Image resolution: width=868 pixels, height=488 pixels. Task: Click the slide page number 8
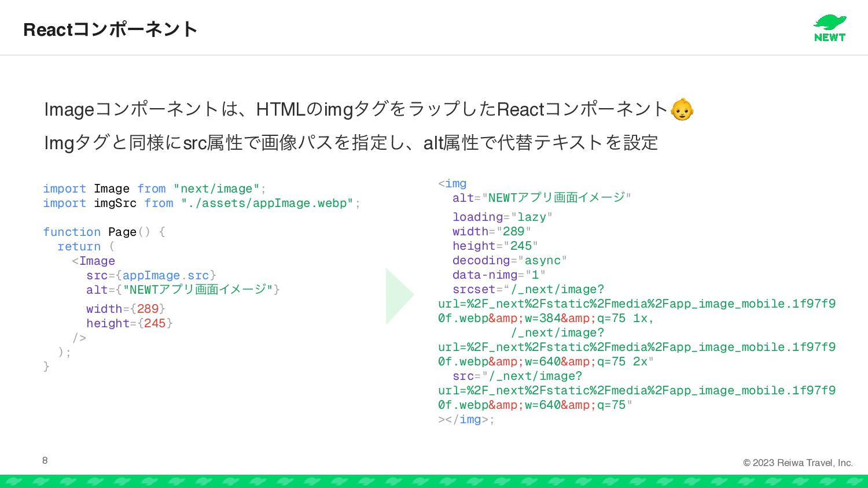45,460
